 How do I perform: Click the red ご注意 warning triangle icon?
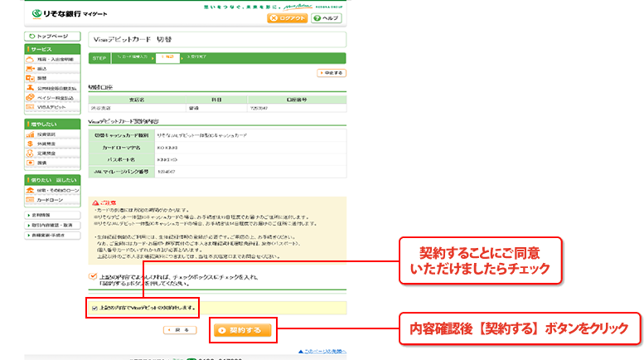click(x=95, y=202)
